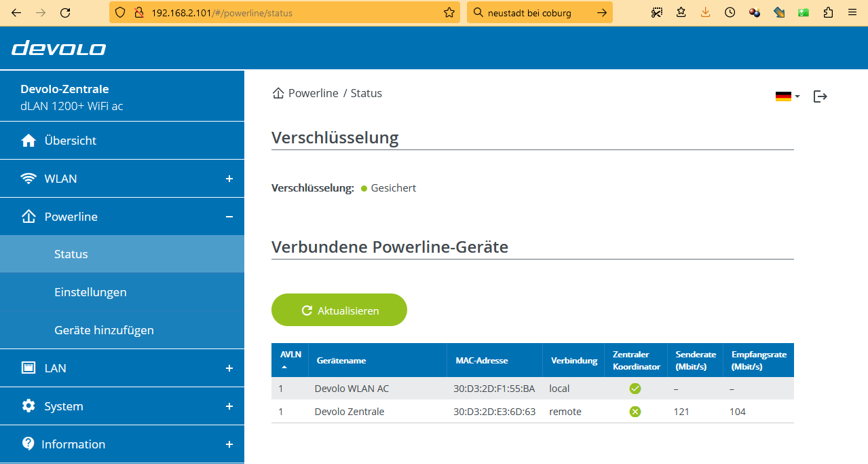868x464 pixels.
Task: Click the search bar go arrow
Action: pyautogui.click(x=601, y=12)
